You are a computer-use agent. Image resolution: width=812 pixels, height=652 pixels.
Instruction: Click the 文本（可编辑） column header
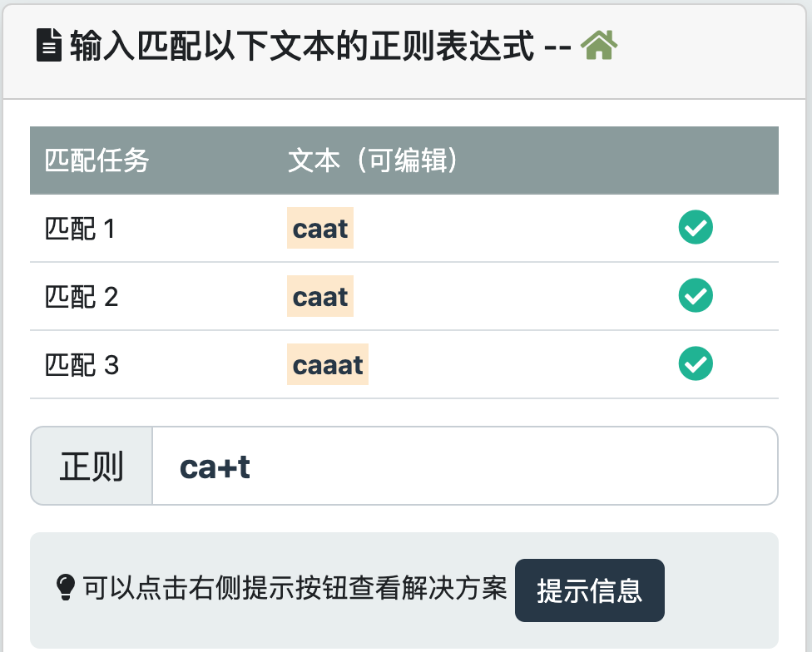click(374, 161)
